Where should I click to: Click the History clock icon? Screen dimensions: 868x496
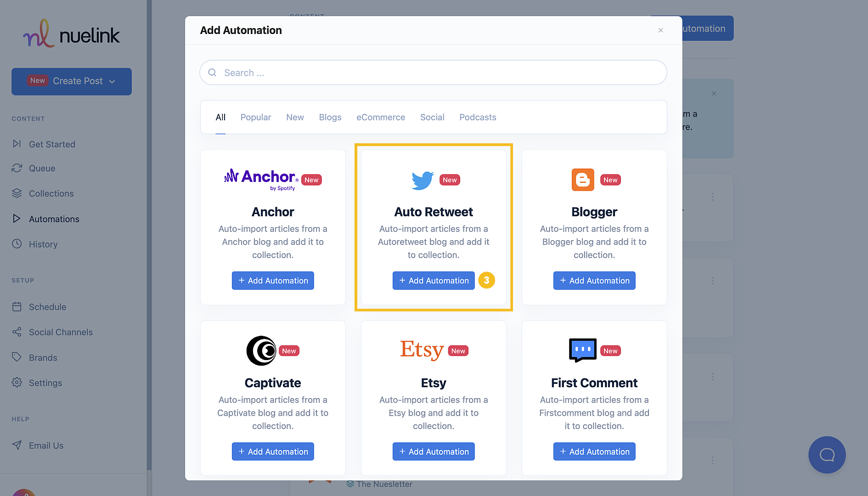[x=17, y=244]
